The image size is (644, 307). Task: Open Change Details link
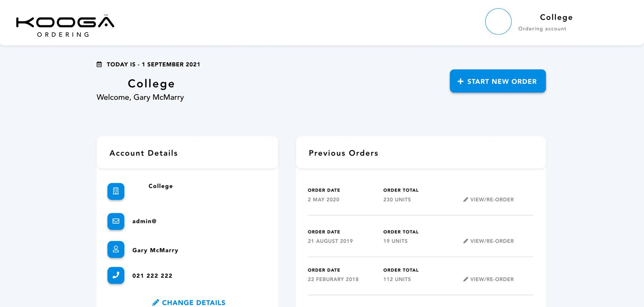(189, 303)
